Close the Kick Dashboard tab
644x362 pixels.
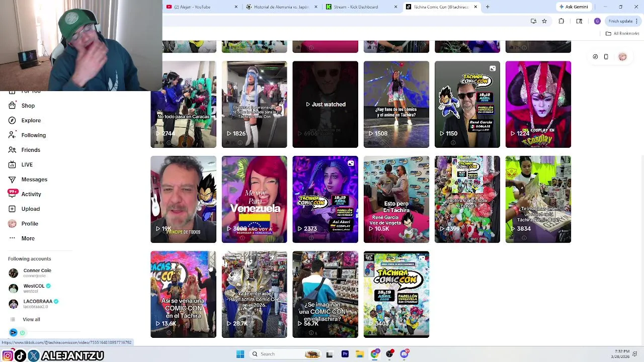pyautogui.click(x=395, y=7)
